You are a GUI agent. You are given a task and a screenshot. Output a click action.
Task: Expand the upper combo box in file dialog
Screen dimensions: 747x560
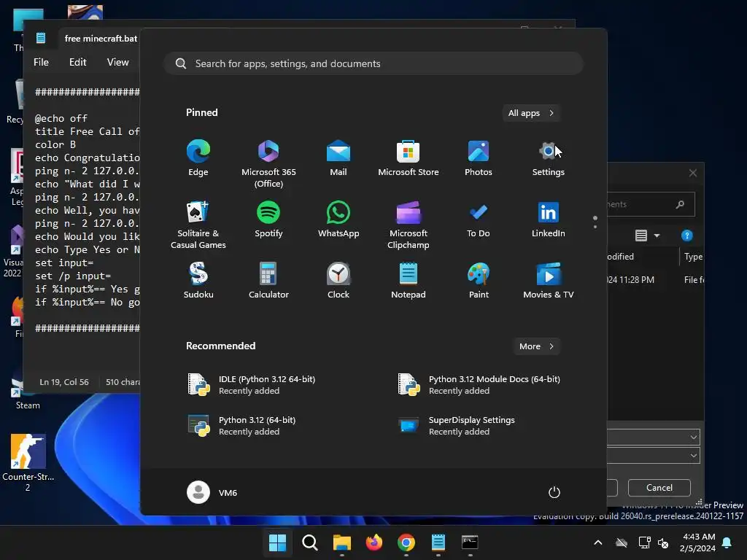coord(693,437)
